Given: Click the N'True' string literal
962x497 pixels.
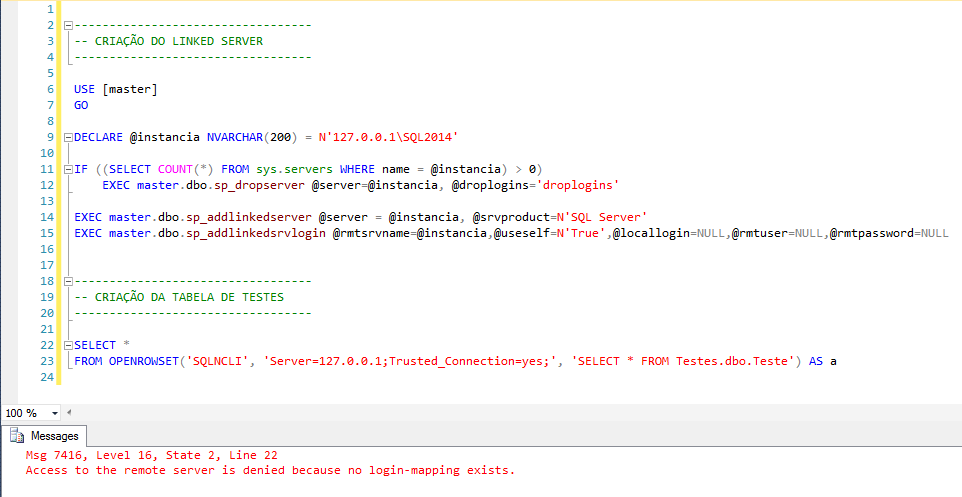Looking at the screenshot, I should 583,233.
